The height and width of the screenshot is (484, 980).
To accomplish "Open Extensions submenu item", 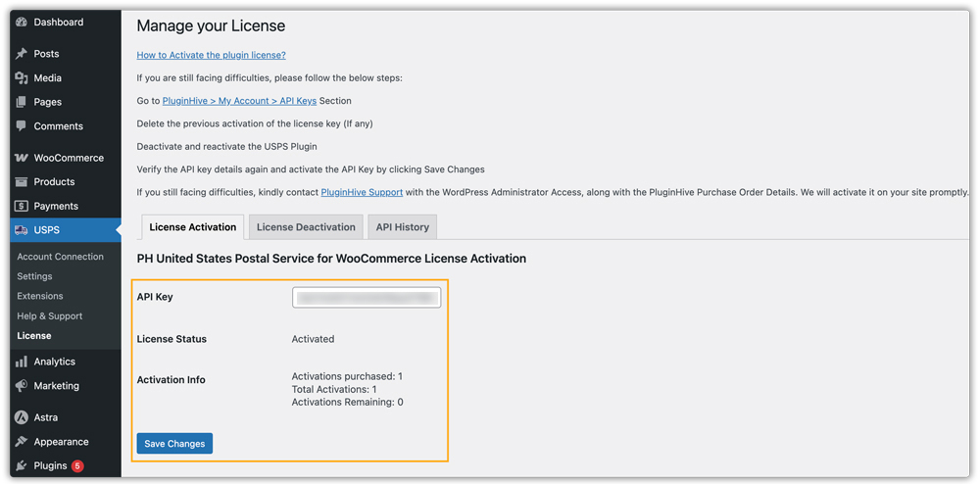I will 40,296.
